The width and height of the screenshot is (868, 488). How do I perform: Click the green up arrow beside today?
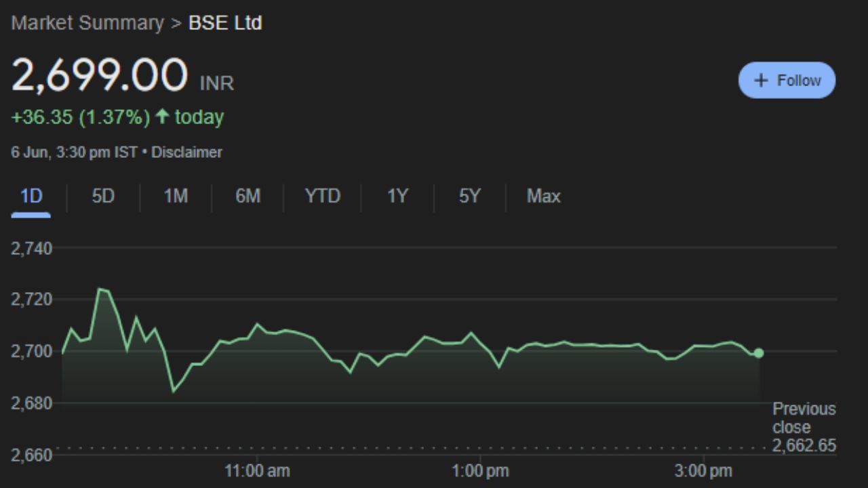pos(161,117)
